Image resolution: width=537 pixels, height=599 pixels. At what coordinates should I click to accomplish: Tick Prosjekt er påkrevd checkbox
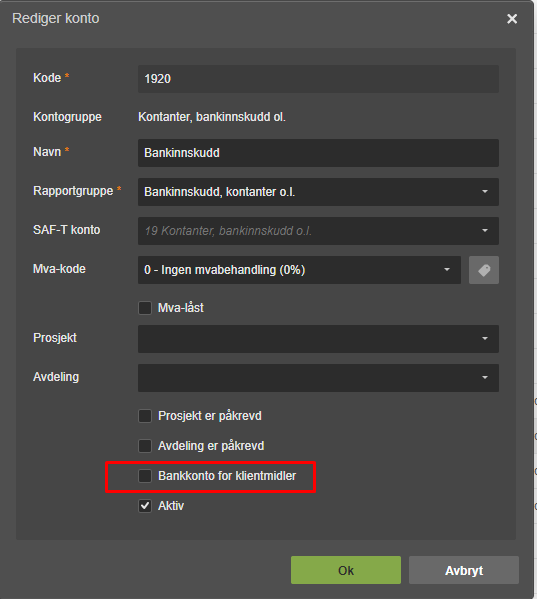pos(145,416)
